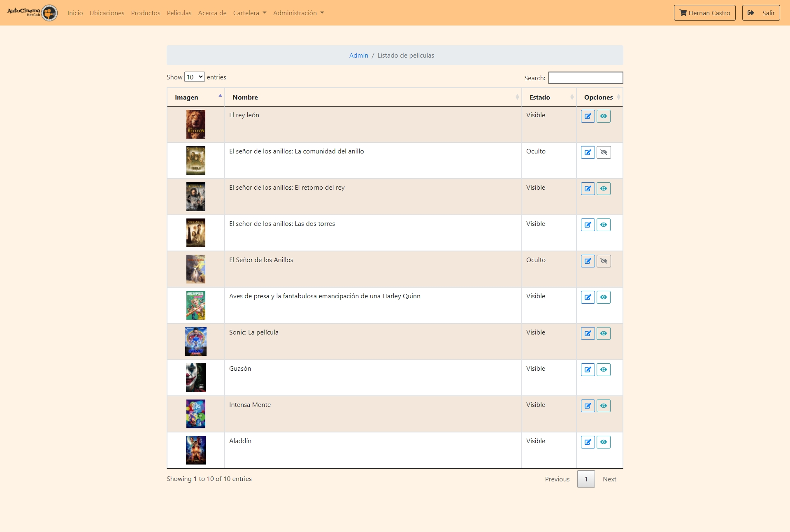
Task: Open the entries-per-page dropdown
Action: click(x=194, y=77)
